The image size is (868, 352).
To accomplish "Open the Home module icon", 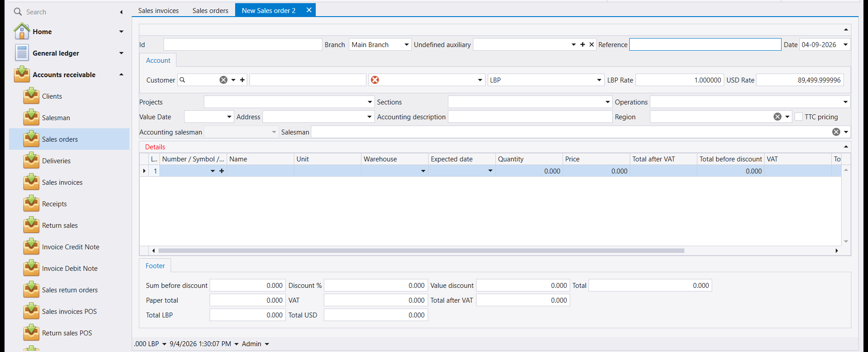I will 21,31.
